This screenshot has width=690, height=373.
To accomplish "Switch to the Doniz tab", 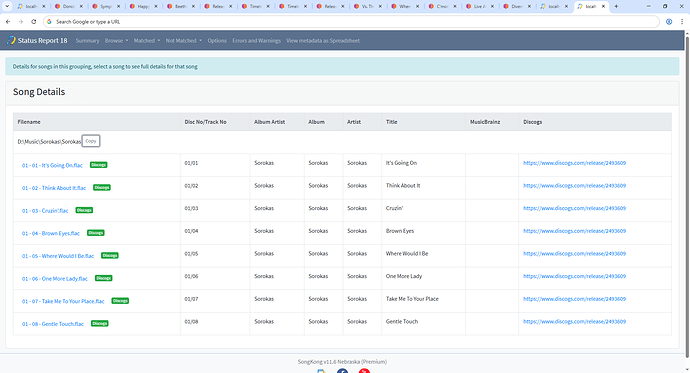I will [x=66, y=6].
